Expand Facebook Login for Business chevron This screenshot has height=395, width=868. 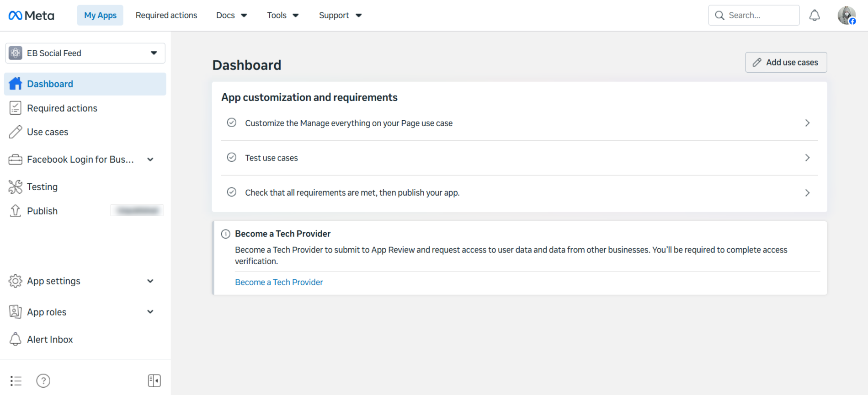[150, 160]
